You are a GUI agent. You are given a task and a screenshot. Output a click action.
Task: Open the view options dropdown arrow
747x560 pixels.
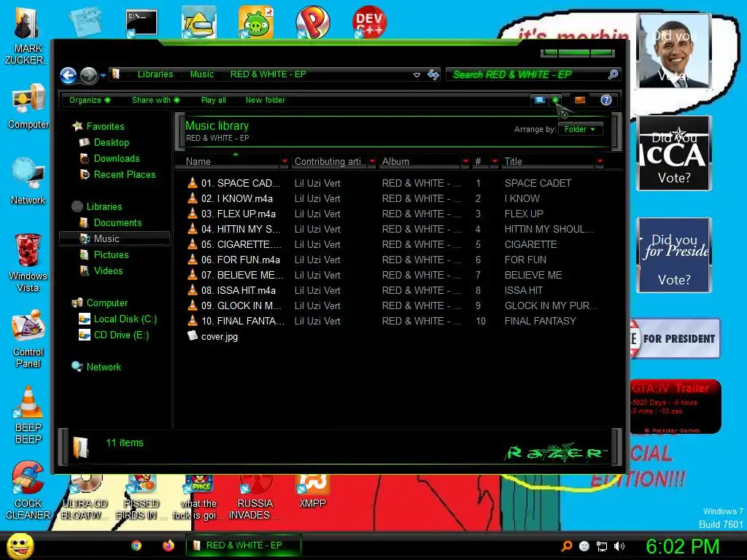coord(555,100)
